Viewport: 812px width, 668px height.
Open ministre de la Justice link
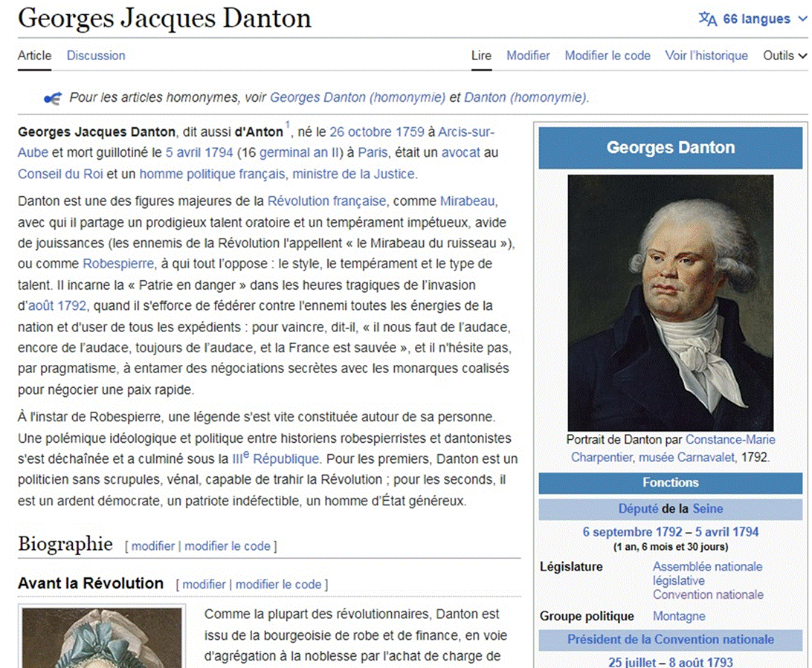pos(353,174)
